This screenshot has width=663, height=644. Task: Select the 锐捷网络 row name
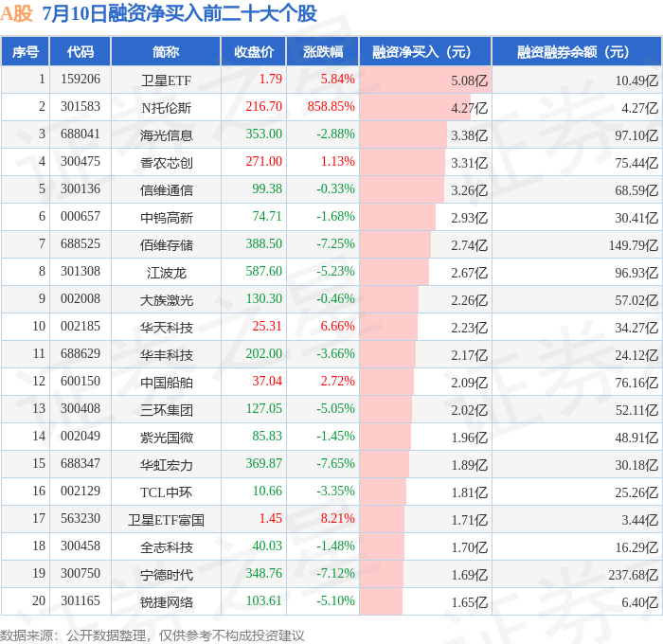[166, 601]
